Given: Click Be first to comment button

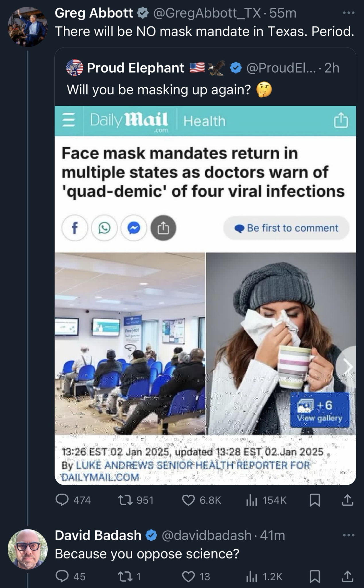Looking at the screenshot, I should (x=286, y=228).
